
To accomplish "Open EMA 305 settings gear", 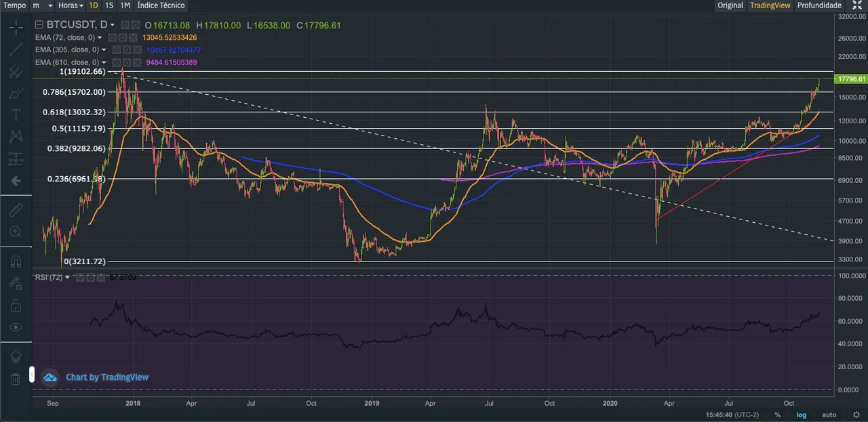I will click(x=127, y=50).
